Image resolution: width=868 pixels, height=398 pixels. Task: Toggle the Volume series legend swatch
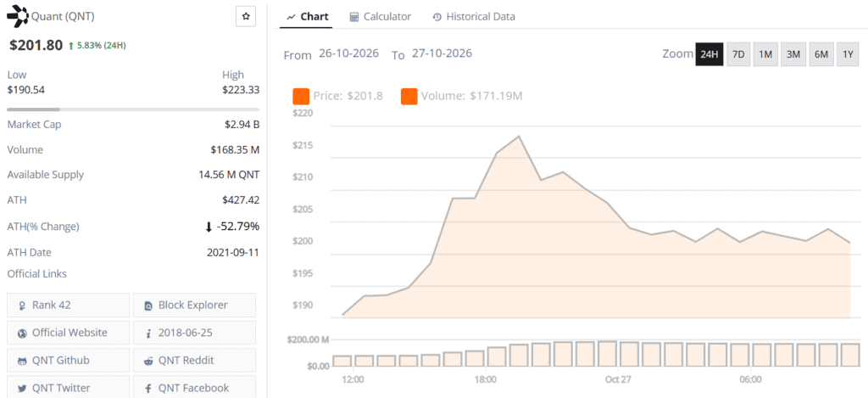(409, 96)
